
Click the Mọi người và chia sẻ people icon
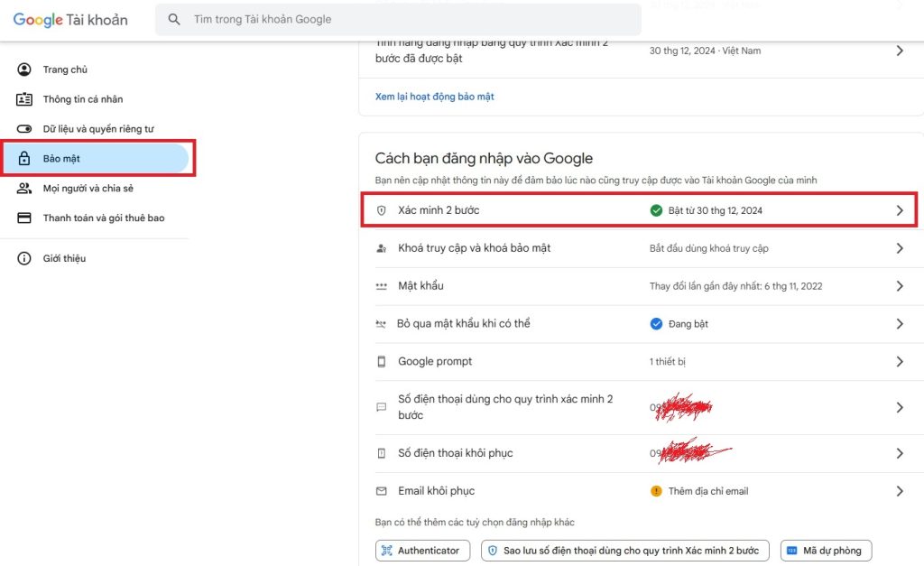(x=24, y=188)
